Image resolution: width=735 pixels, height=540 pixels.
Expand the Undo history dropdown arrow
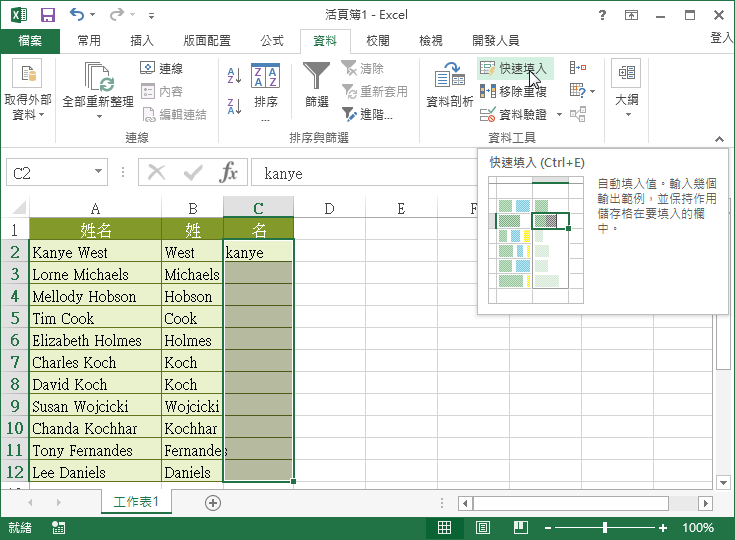pos(92,15)
